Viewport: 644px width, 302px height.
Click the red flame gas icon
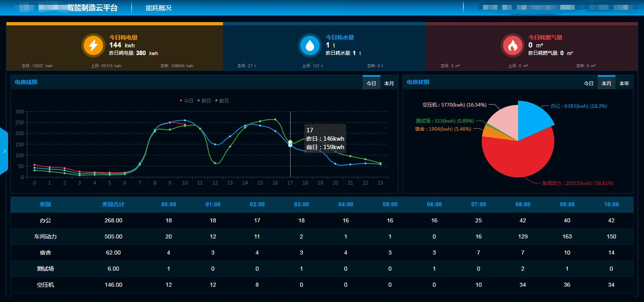click(x=512, y=45)
